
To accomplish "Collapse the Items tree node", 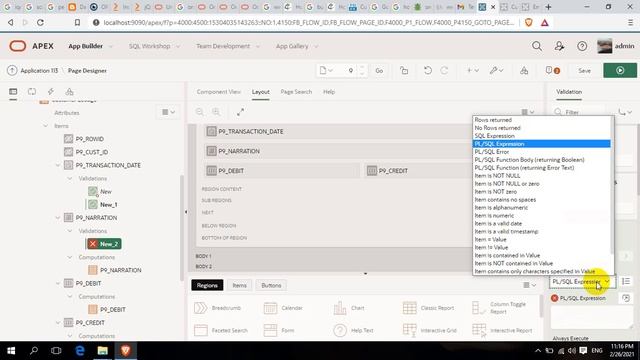I will point(45,126).
